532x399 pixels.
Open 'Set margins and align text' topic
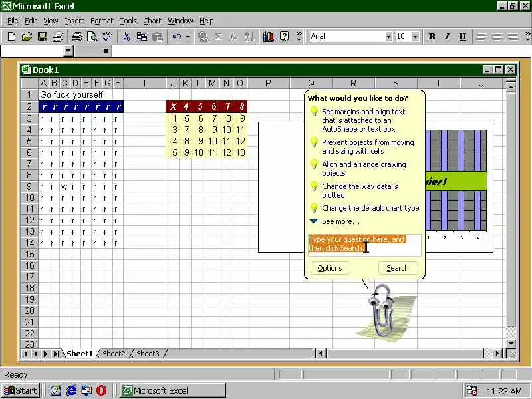click(x=363, y=120)
